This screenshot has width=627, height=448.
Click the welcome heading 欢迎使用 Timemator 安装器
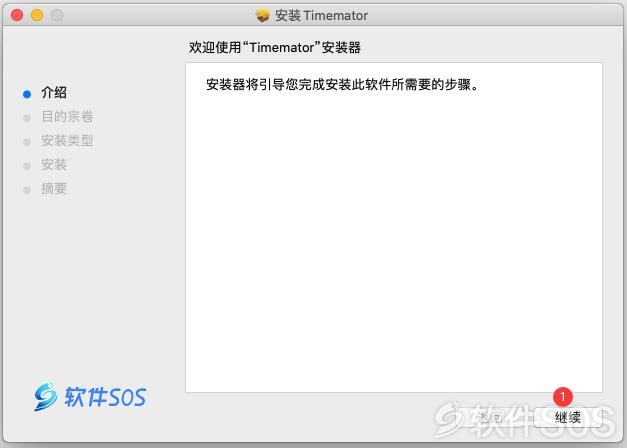point(275,48)
